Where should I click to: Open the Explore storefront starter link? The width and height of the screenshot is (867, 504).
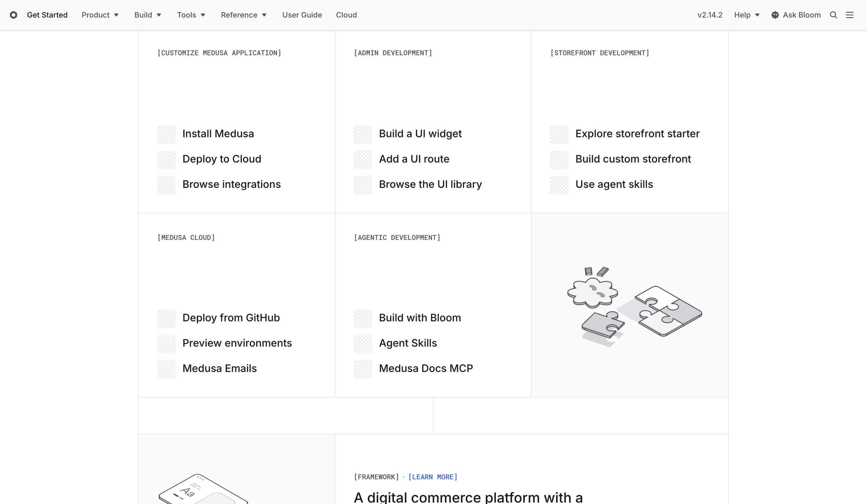click(637, 134)
